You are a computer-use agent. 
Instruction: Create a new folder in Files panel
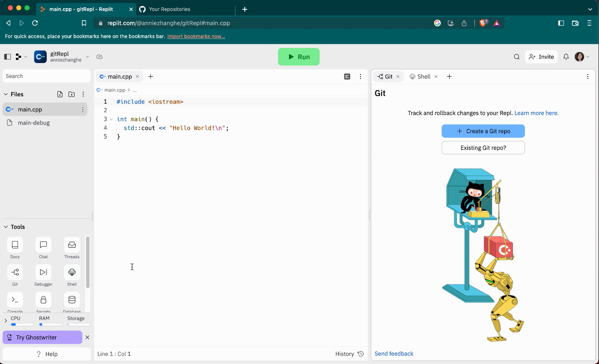tap(72, 94)
